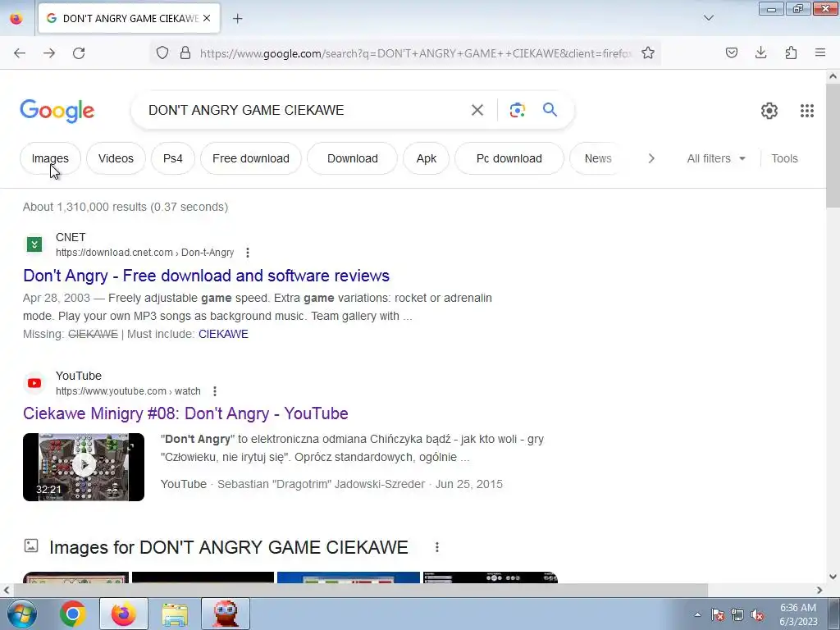Open Don't Angry - Free download result
840x630 pixels.
click(x=206, y=276)
